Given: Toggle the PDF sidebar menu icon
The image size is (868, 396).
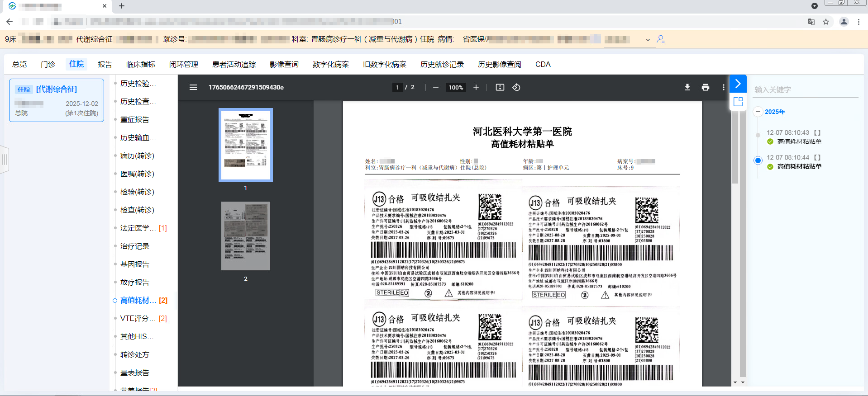Looking at the screenshot, I should [x=193, y=87].
